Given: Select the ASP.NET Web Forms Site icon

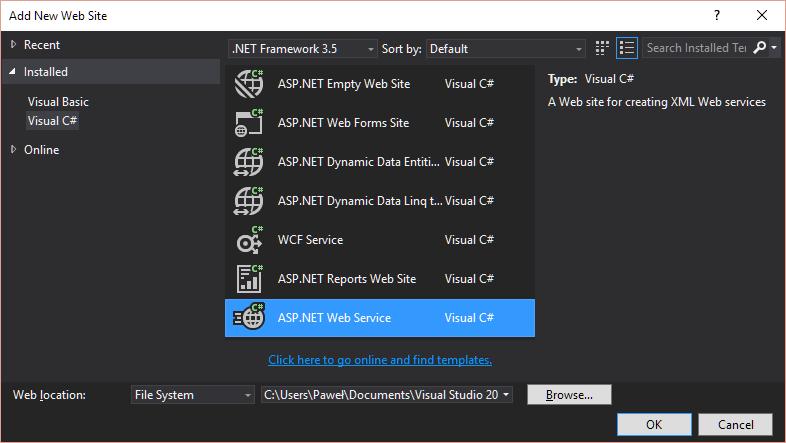Looking at the screenshot, I should (249, 122).
